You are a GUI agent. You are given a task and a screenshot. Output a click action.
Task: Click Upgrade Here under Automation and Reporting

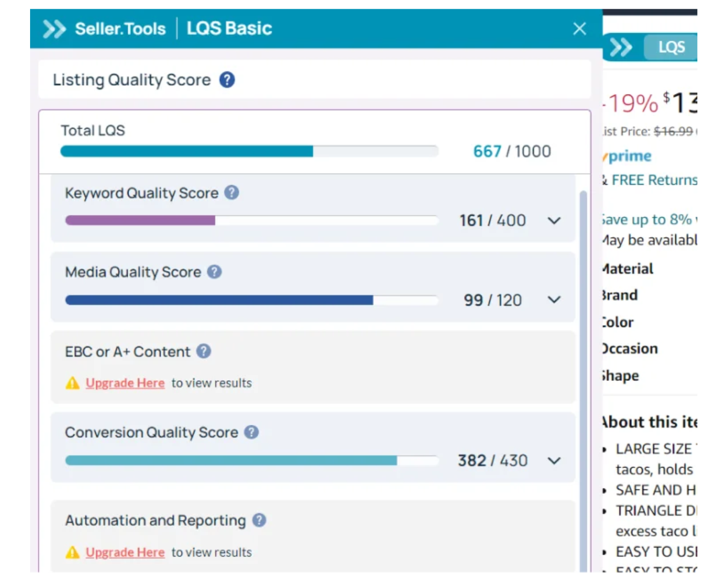(125, 552)
